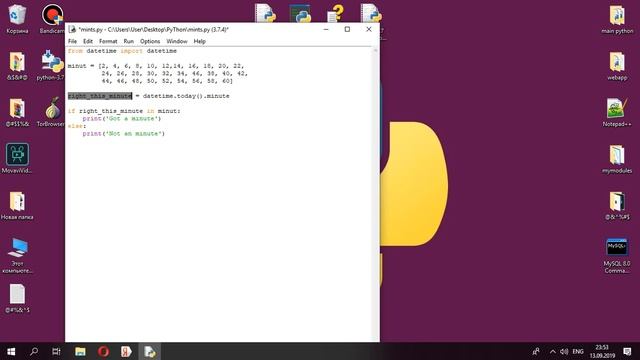Screen dimensions: 640x360
Task: Click the 'from datetime import datetime' line
Action: (x=122, y=51)
